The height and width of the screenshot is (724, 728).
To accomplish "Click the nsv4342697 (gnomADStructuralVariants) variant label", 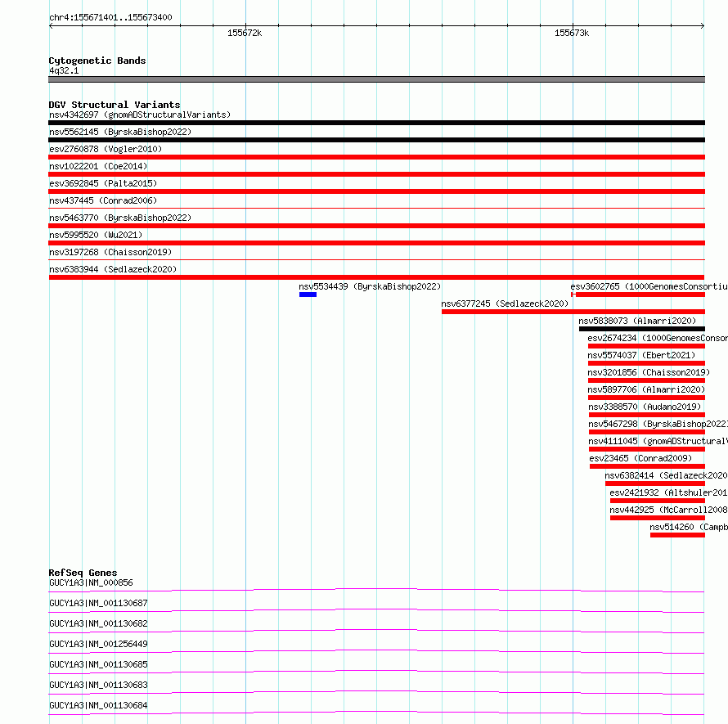I will click(140, 115).
